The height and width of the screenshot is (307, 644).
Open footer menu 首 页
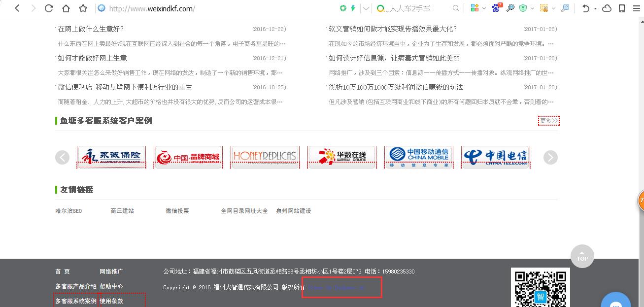coord(63,272)
